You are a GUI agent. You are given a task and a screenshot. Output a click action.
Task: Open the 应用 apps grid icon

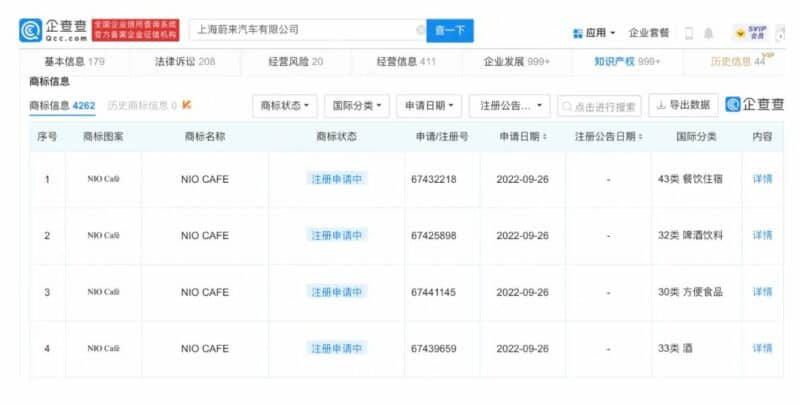[578, 33]
